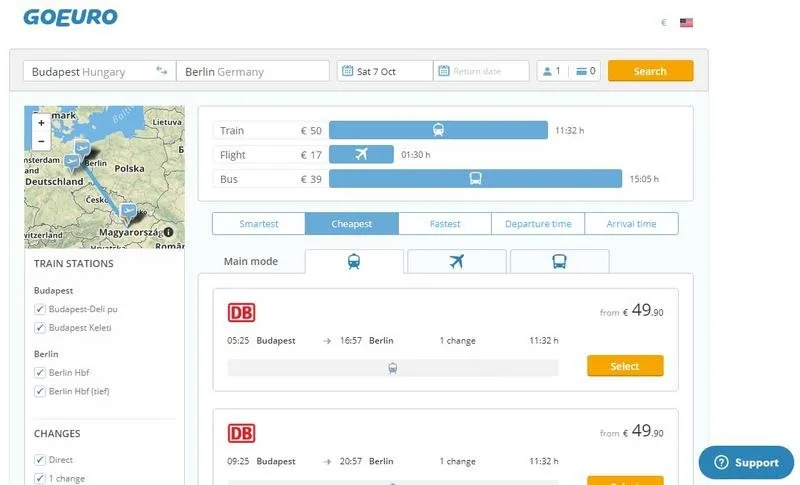Click the 49.90 price of 09:25 train

coord(647,431)
